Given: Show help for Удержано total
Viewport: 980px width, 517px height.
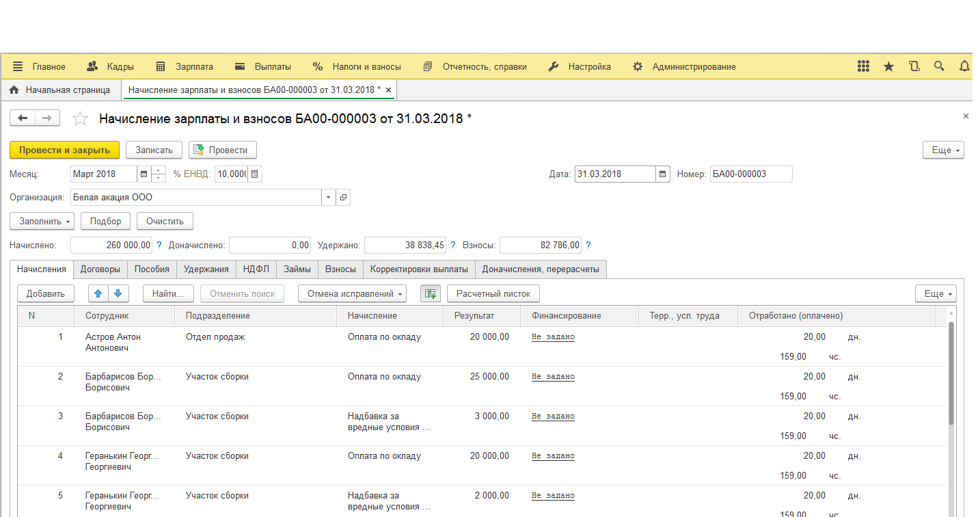Looking at the screenshot, I should pyautogui.click(x=452, y=245).
